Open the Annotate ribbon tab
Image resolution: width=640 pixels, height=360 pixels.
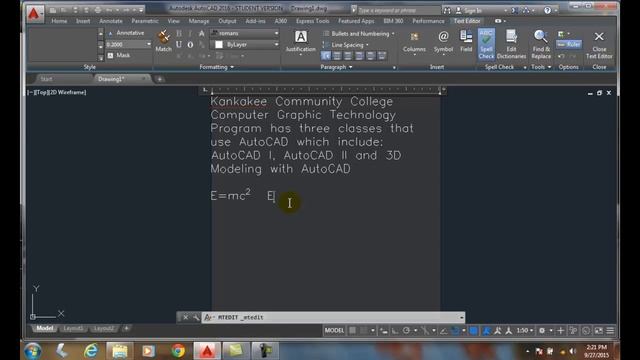point(111,21)
